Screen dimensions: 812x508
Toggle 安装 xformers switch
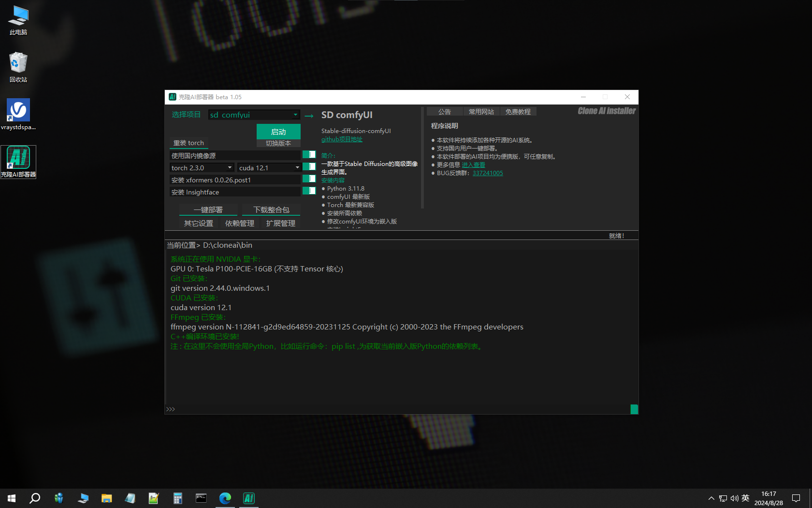[309, 179]
